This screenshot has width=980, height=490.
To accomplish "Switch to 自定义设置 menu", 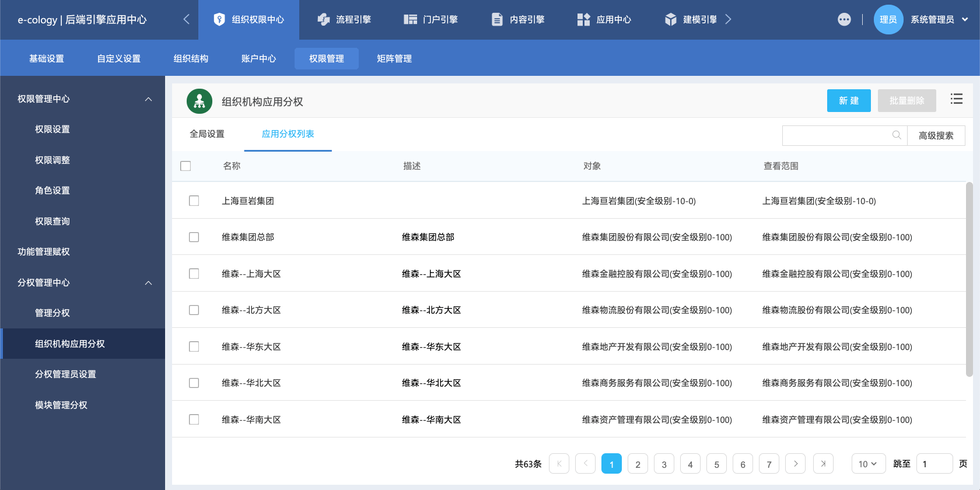I will (x=119, y=58).
